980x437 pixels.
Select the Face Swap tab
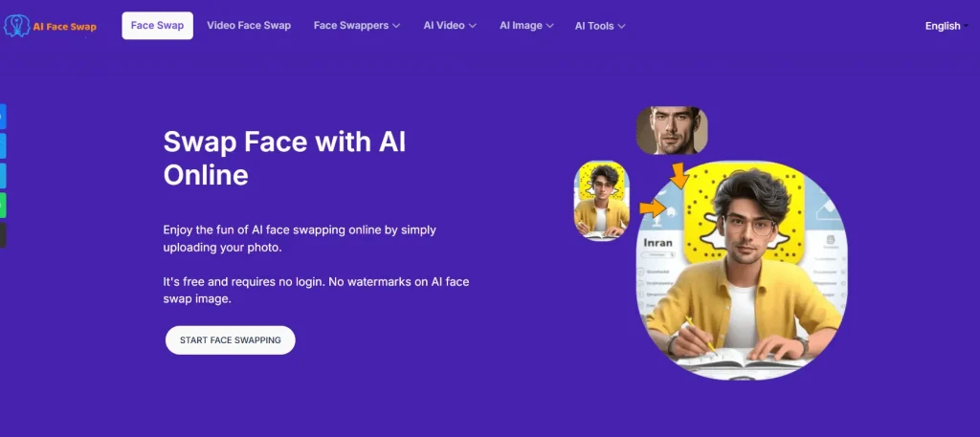click(x=158, y=26)
